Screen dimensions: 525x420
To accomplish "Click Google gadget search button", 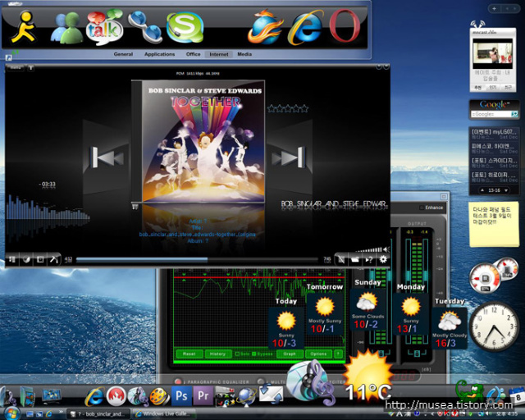I will pos(514,114).
